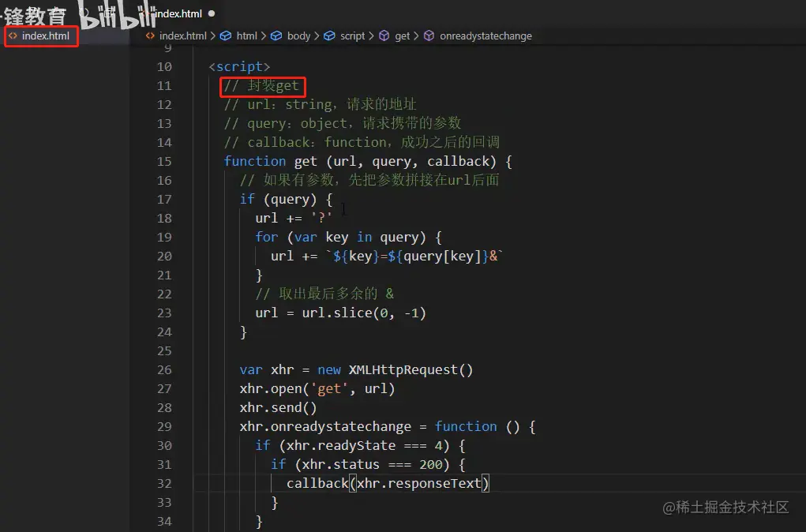
Task: Click 'function get (url, query, callback) {'
Action: pos(368,161)
